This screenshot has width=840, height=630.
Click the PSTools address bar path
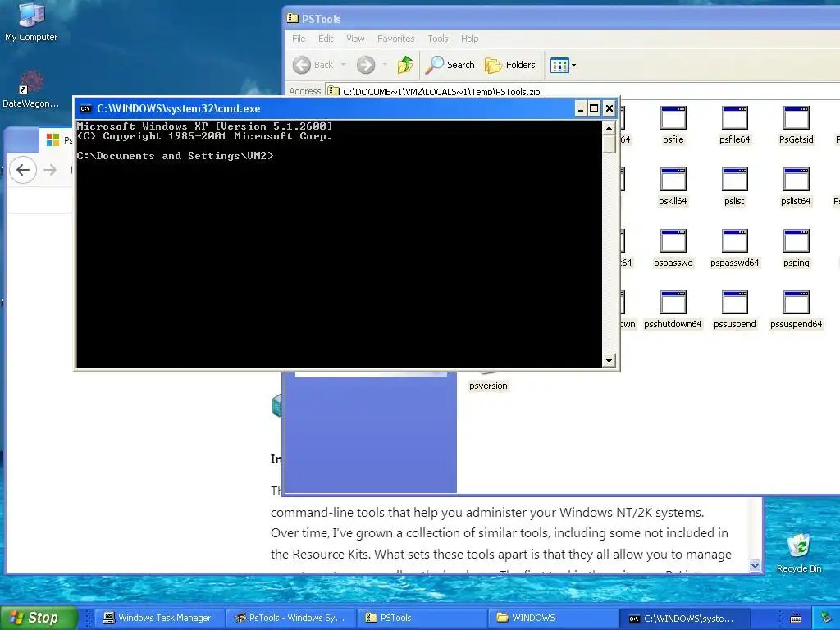pos(441,91)
